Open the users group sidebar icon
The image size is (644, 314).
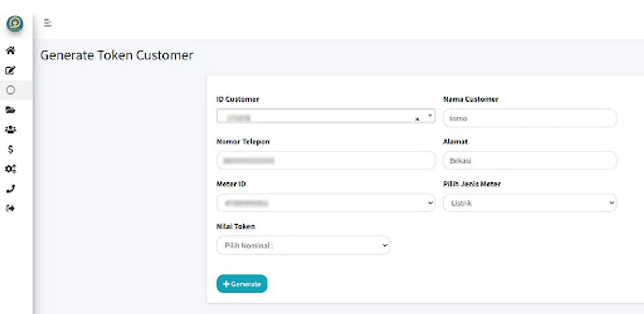tap(10, 129)
